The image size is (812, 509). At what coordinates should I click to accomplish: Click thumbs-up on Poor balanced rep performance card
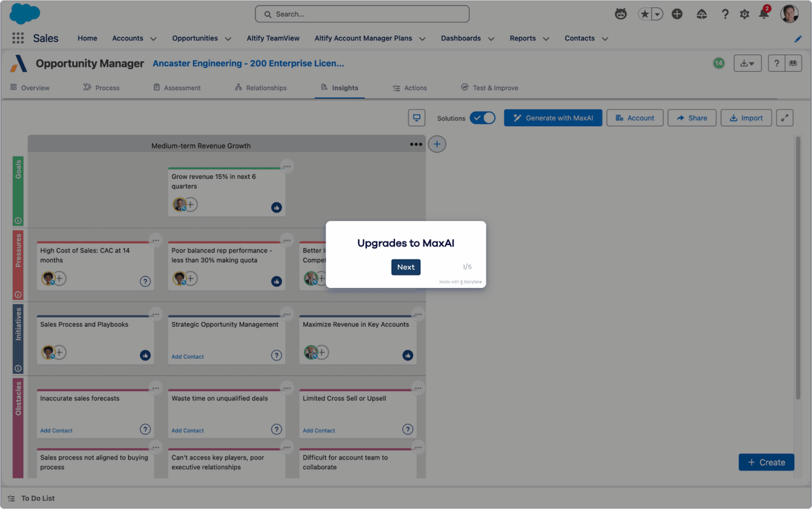pyautogui.click(x=276, y=281)
